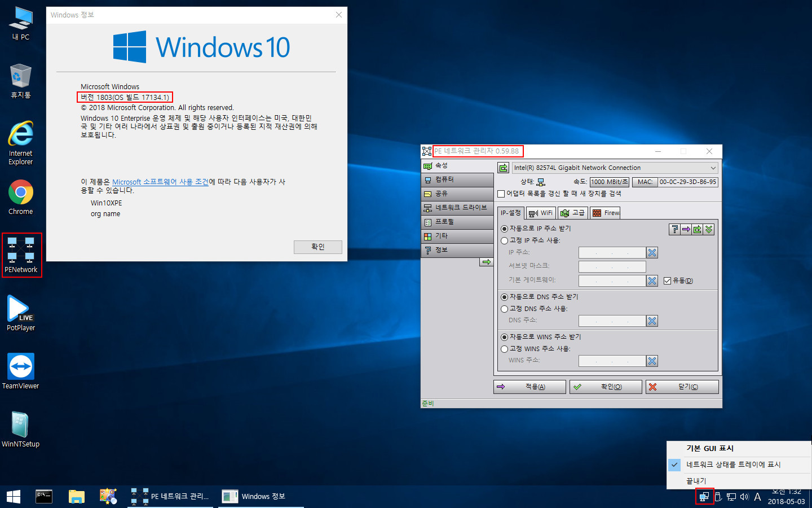Click network status tray icon
The height and width of the screenshot is (508, 812).
click(731, 497)
